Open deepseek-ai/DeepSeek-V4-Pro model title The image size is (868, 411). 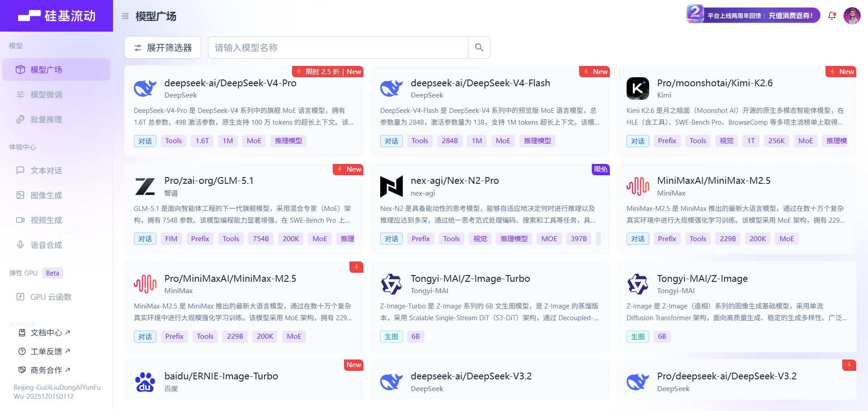click(231, 83)
